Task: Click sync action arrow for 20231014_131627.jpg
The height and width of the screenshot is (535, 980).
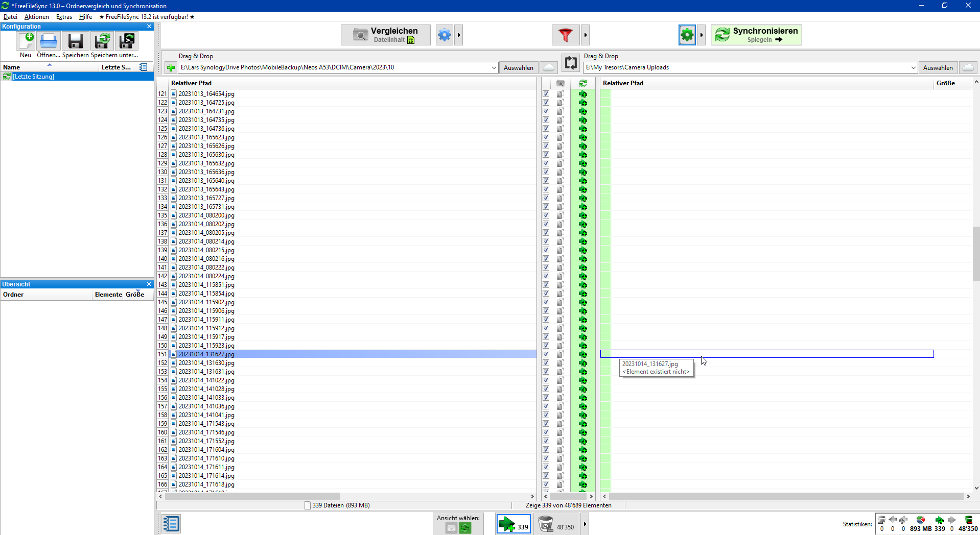Action: 583,354
